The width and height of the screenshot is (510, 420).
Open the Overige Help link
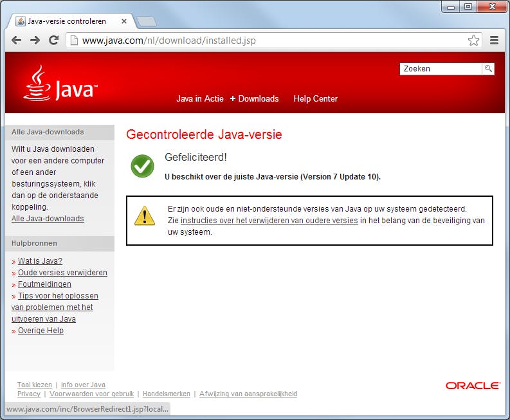coord(41,330)
